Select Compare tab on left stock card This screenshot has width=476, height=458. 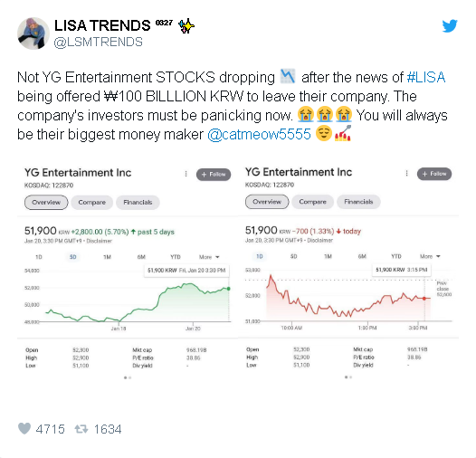click(92, 202)
